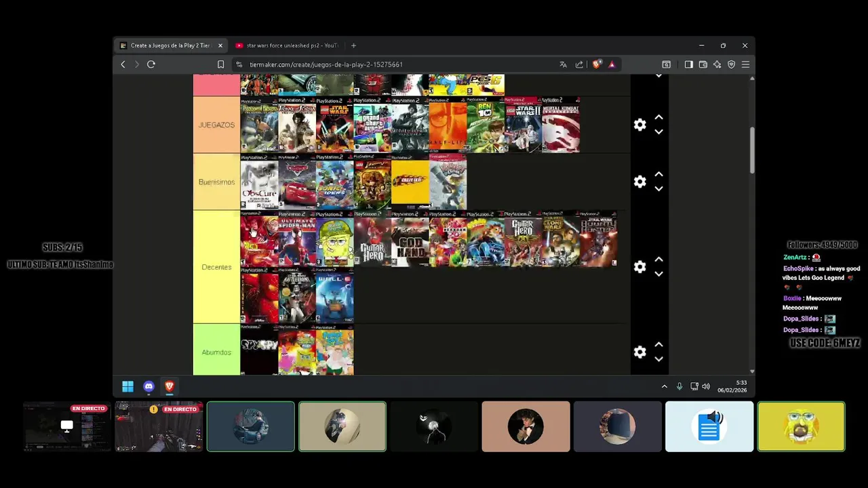Open a new browser tab
Screen dimensions: 868x488
pyautogui.click(x=353, y=45)
